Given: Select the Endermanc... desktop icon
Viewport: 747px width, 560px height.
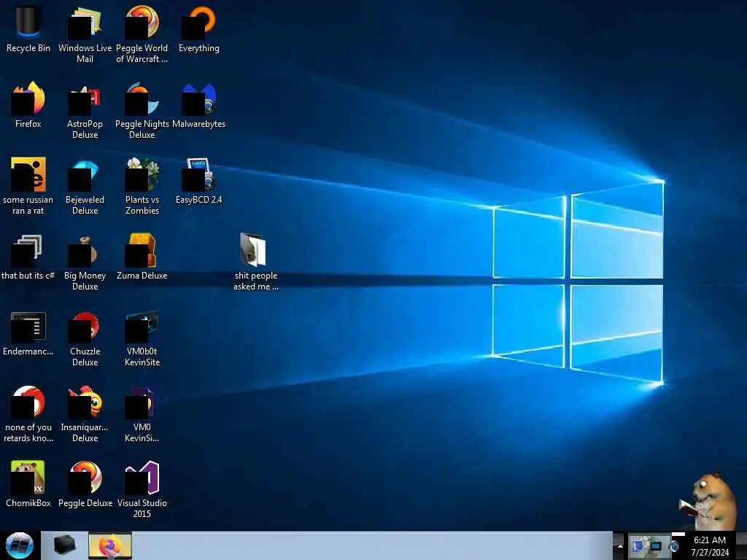Looking at the screenshot, I should click(x=28, y=332).
